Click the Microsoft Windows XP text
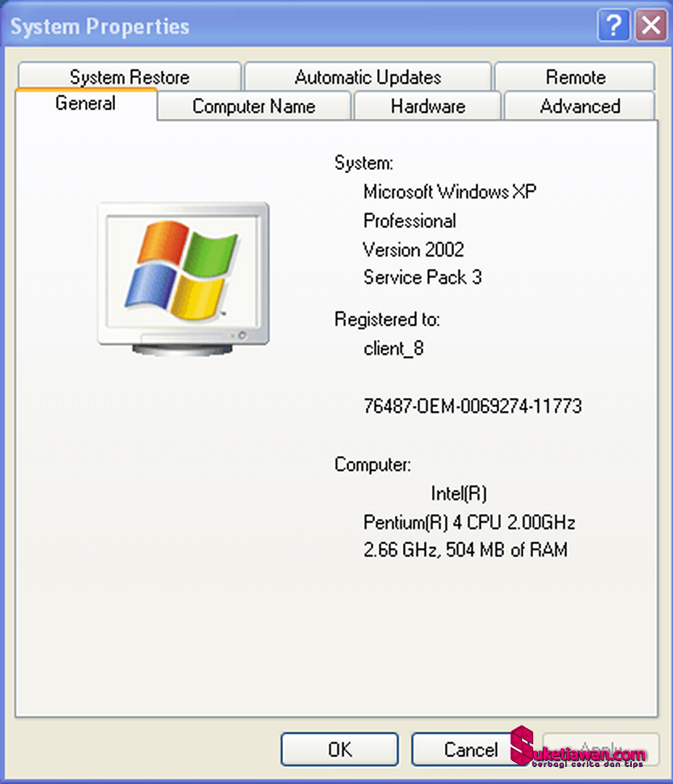This screenshot has width=673, height=784. [450, 192]
